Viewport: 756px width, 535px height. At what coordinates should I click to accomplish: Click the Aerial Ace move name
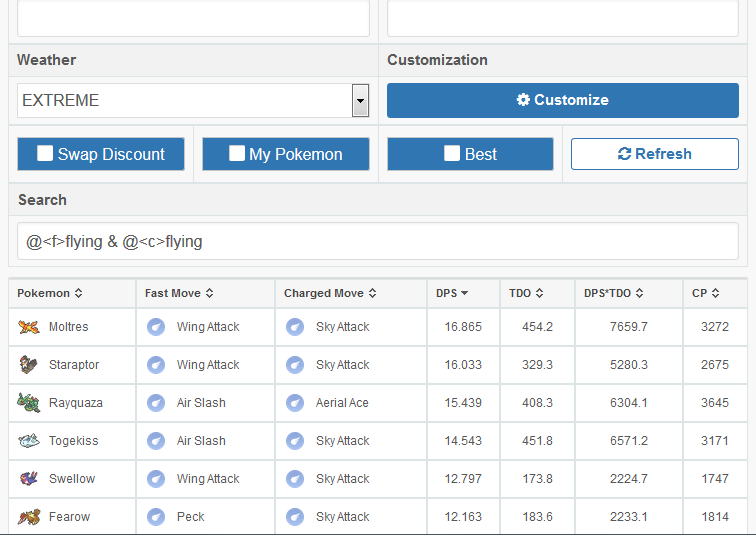click(x=342, y=403)
